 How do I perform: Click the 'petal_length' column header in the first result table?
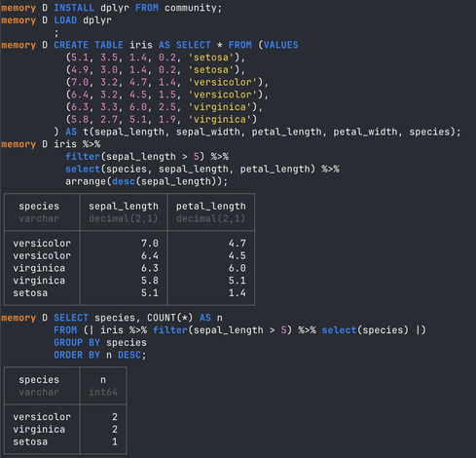click(x=211, y=207)
